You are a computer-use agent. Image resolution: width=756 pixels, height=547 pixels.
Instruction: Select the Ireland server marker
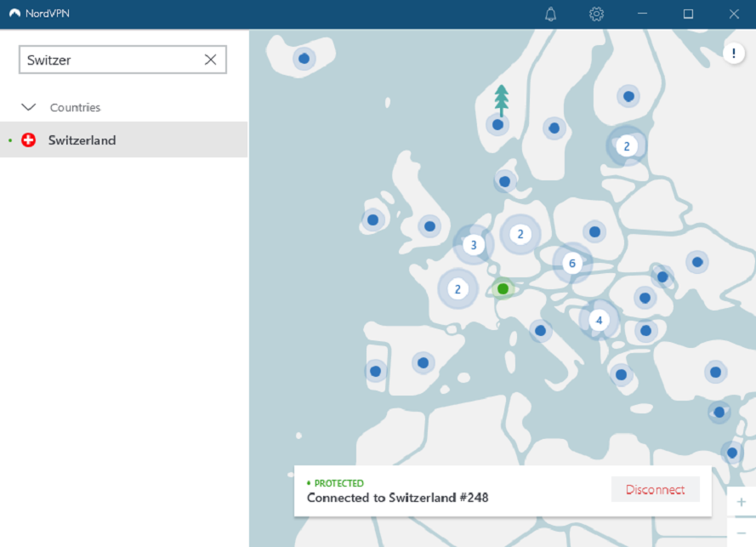(x=372, y=220)
